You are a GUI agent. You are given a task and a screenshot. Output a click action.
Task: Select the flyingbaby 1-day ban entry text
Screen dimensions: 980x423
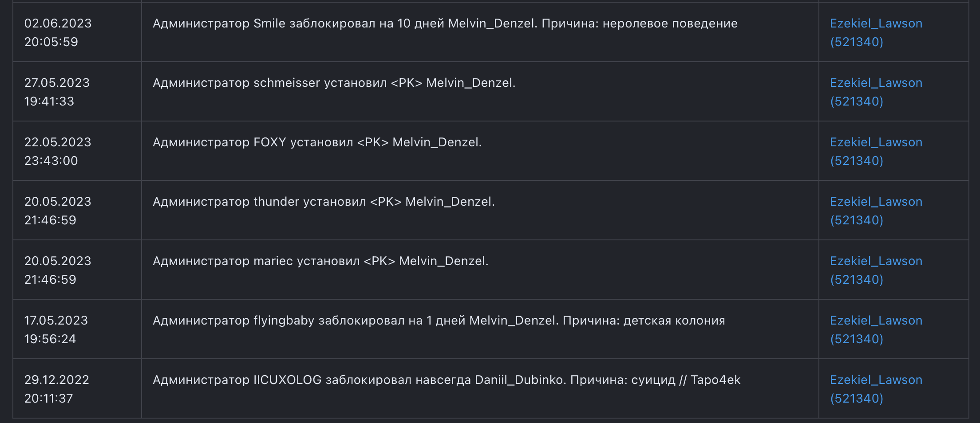(x=439, y=321)
